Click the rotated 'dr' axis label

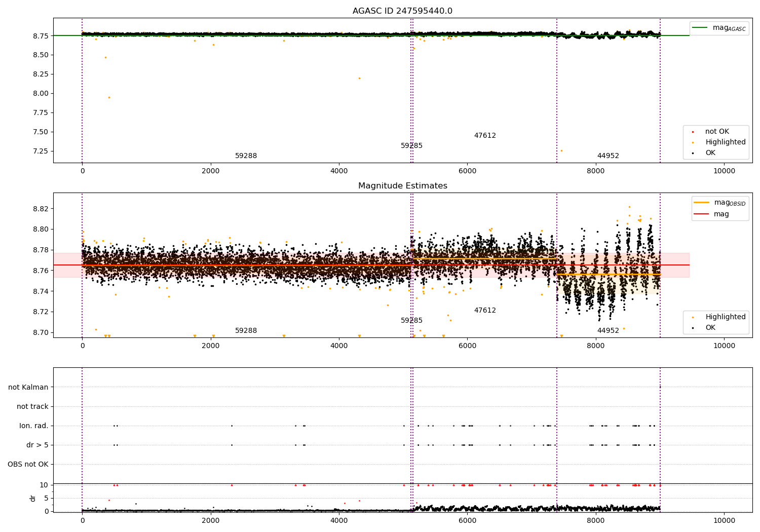coord(33,498)
